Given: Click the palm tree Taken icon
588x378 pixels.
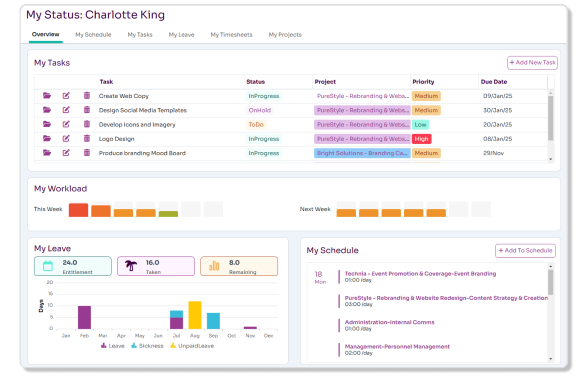Looking at the screenshot, I should (x=131, y=266).
